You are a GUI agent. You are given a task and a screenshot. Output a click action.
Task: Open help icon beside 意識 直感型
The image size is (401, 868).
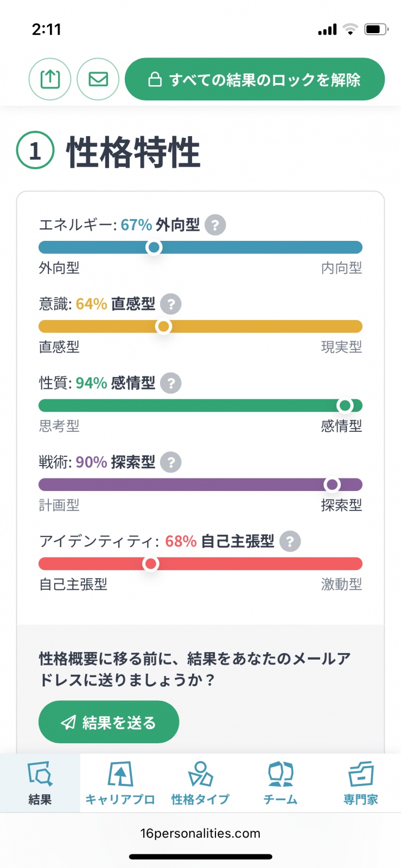pos(171,304)
